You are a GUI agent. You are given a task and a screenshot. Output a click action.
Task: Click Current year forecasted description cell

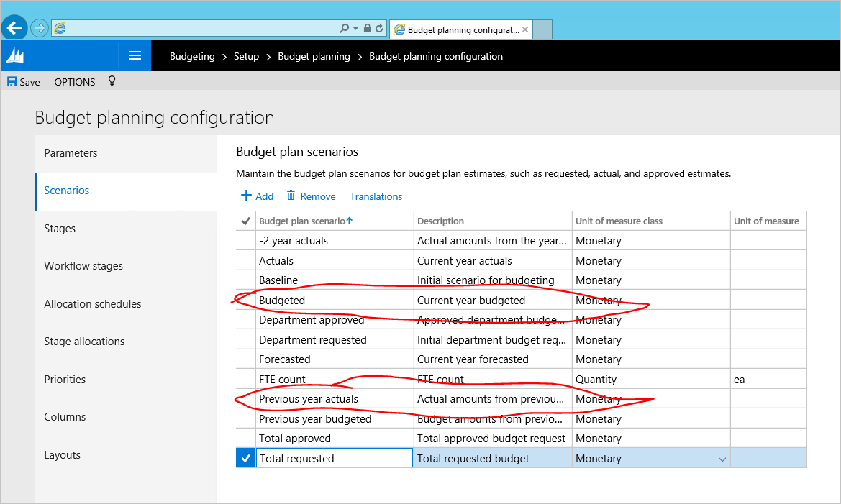point(493,359)
